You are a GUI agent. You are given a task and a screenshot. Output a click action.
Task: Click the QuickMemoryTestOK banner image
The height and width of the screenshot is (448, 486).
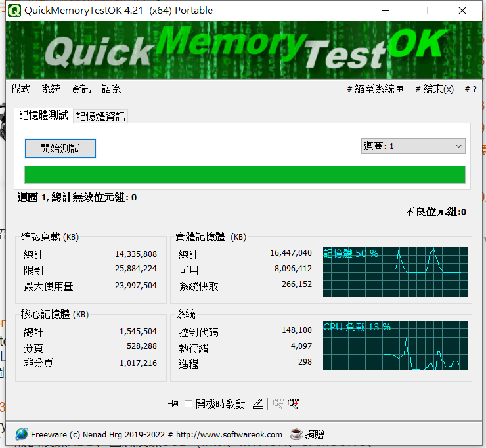tap(244, 50)
